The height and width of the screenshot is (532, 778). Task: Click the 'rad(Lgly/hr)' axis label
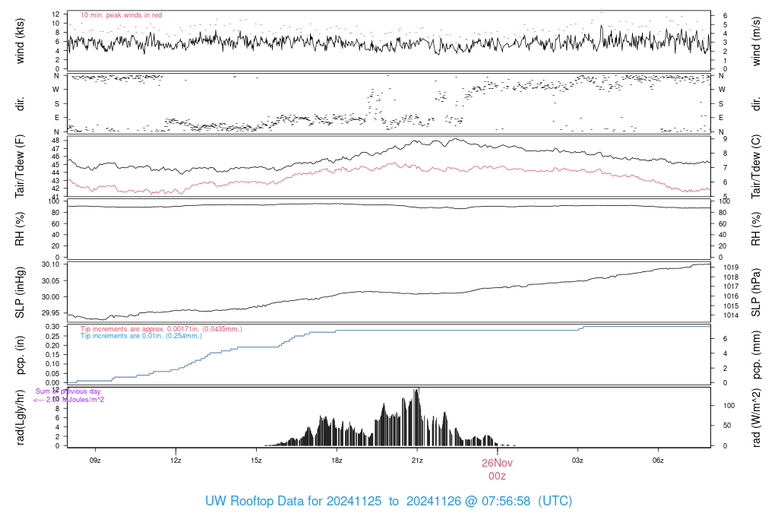pyautogui.click(x=20, y=417)
